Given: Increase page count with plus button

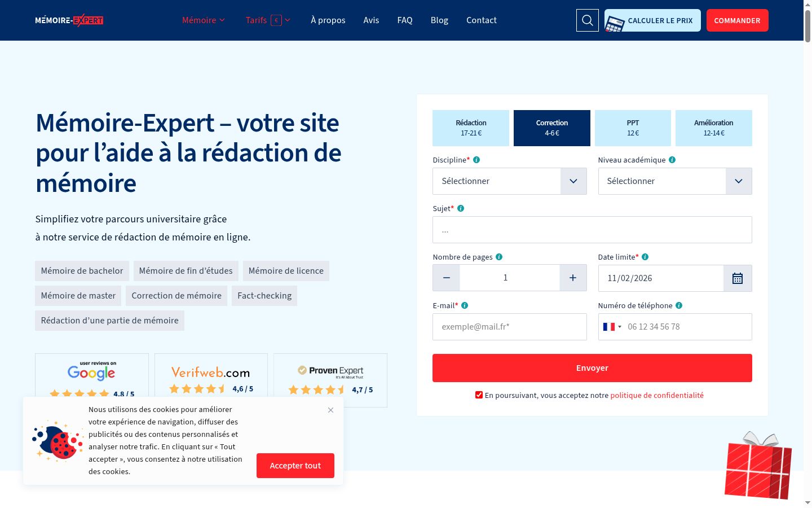Looking at the screenshot, I should (x=573, y=278).
